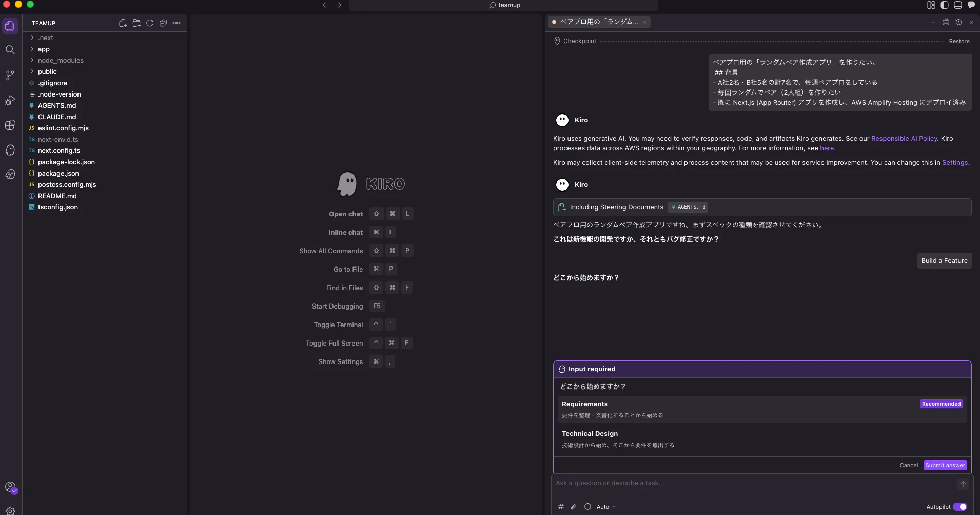
Task: Open eslint.config.mjs
Action: tap(105, 128)
